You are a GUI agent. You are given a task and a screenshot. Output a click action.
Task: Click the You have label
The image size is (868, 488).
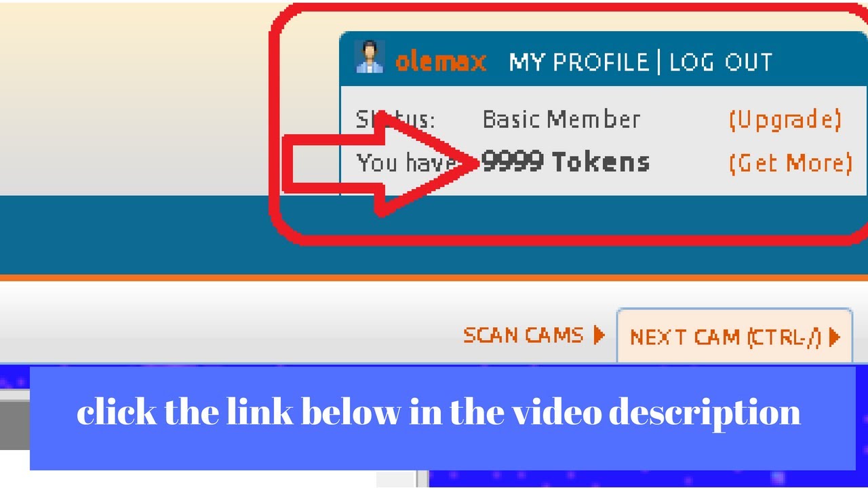click(407, 163)
